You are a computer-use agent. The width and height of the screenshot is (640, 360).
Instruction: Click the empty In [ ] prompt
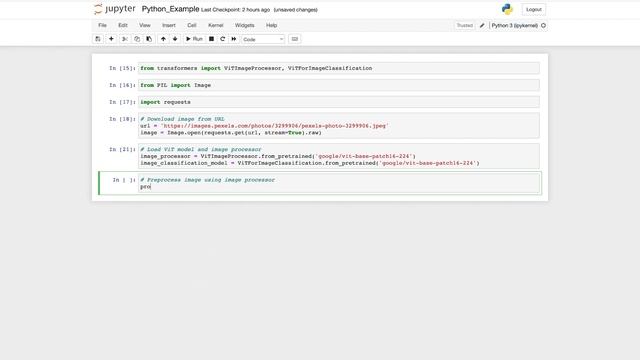[124, 180]
